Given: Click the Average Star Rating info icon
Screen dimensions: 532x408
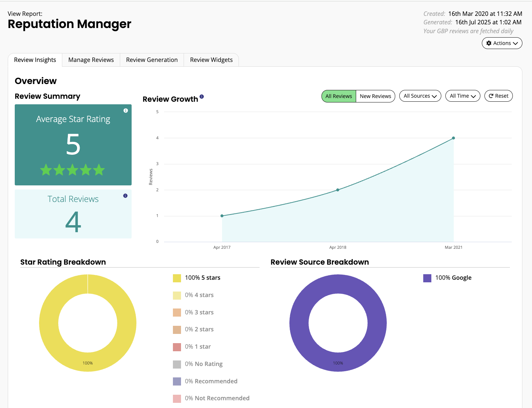Looking at the screenshot, I should (125, 110).
